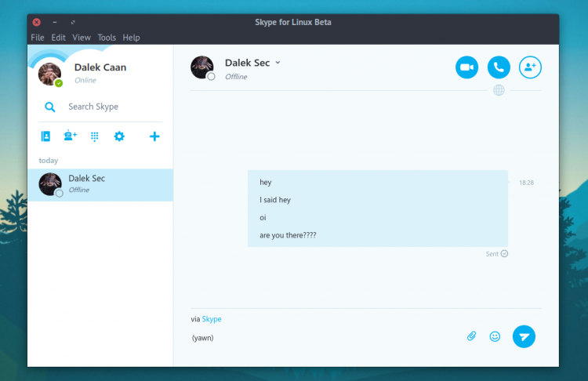Open the File menu
This screenshot has height=381, width=588.
[37, 38]
